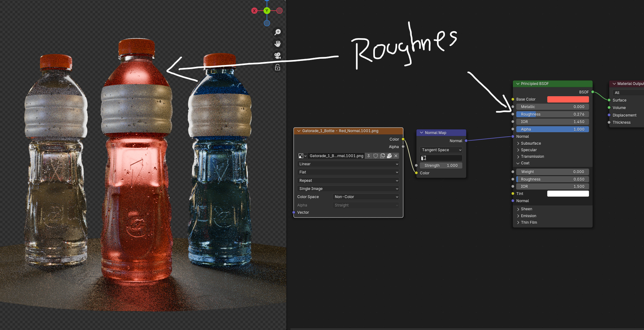Click the Alpha slider set to 1.000
The image size is (644, 330).
click(x=553, y=129)
